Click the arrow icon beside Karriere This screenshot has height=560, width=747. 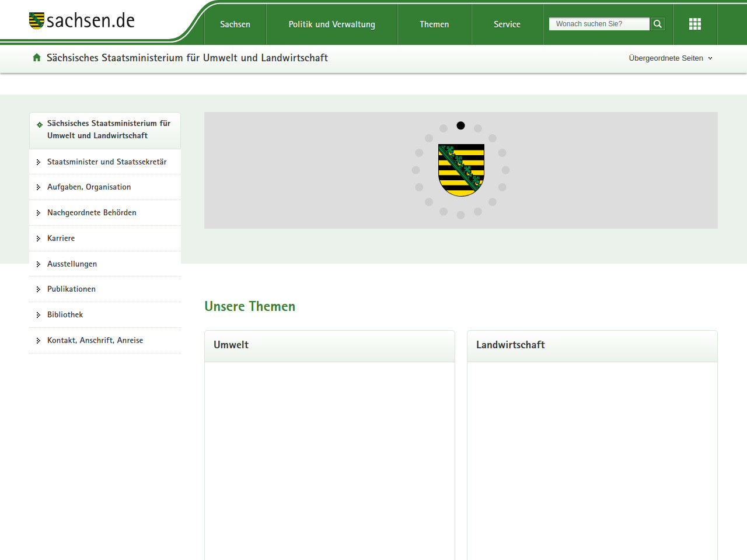click(39, 239)
